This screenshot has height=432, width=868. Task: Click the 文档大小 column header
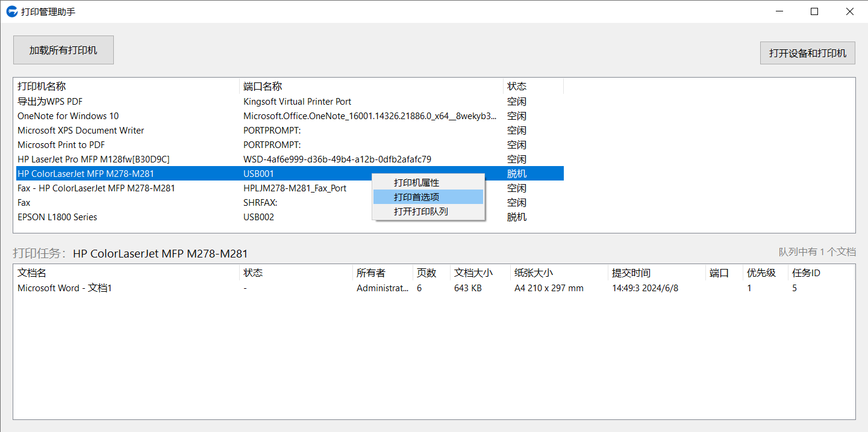click(480, 273)
